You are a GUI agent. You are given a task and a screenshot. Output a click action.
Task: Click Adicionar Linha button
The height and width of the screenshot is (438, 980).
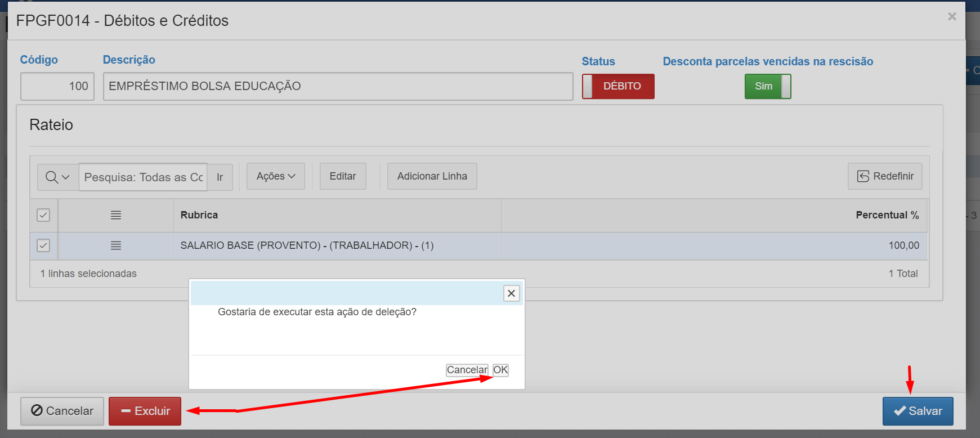coord(432,176)
